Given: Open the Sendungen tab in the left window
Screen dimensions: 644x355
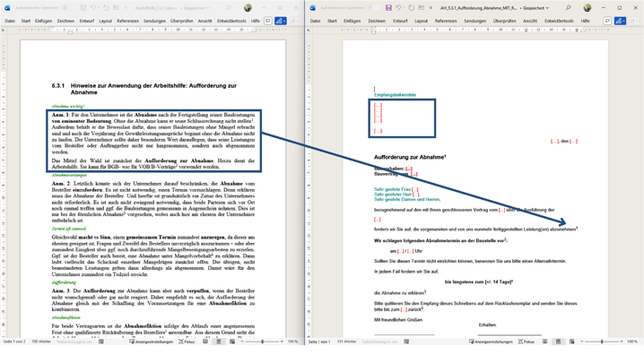Looking at the screenshot, I should 155,21.
